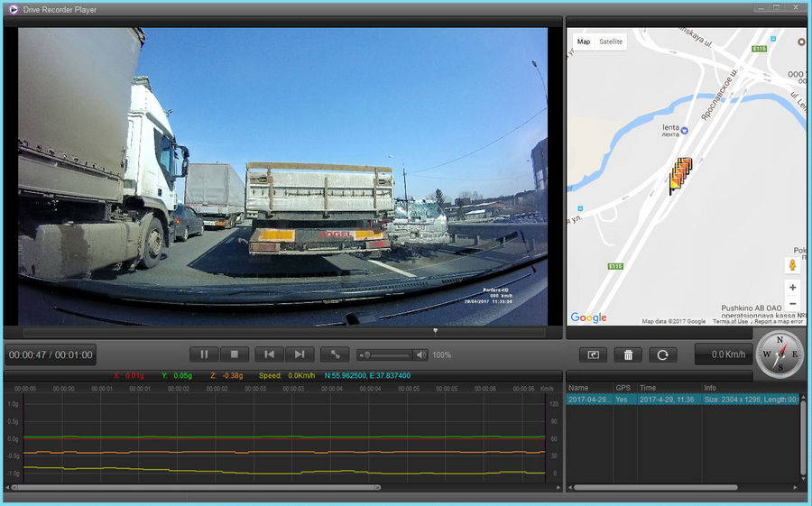Click the refresh/reload icon
The image size is (812, 506).
pos(663,354)
